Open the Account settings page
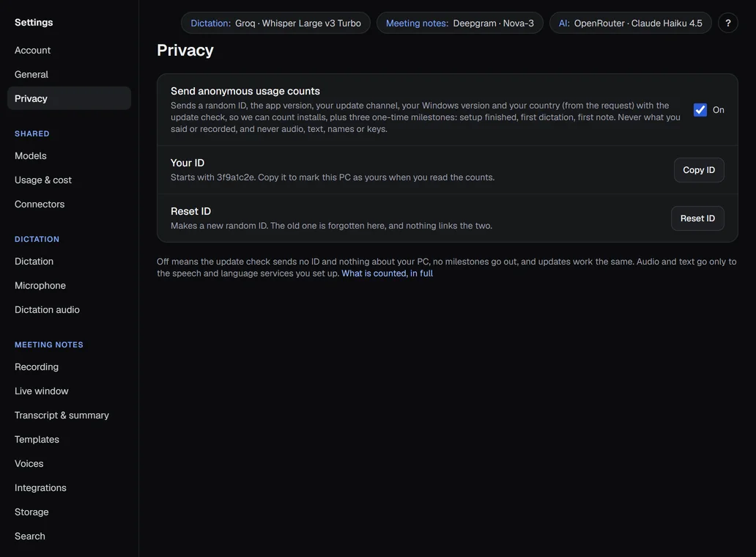Image resolution: width=756 pixels, height=557 pixels. [69, 50]
